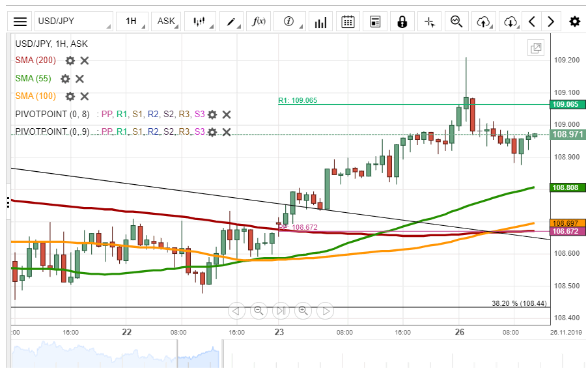The image size is (588, 371).
Task: Open SMA (55) settings gear
Action: click(65, 79)
